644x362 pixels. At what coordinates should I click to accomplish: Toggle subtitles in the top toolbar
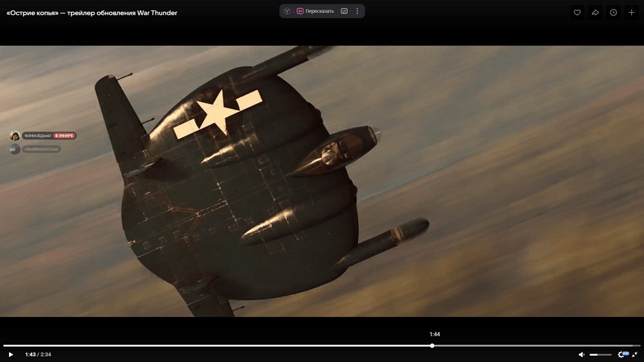pyautogui.click(x=345, y=11)
